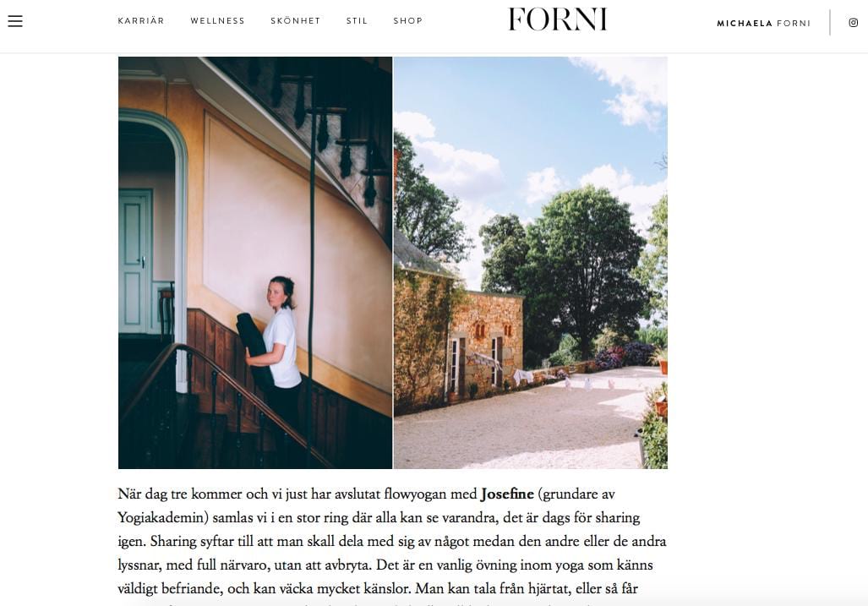This screenshot has width=868, height=606.
Task: Open the WELLNESS menu item
Action: pos(217,21)
